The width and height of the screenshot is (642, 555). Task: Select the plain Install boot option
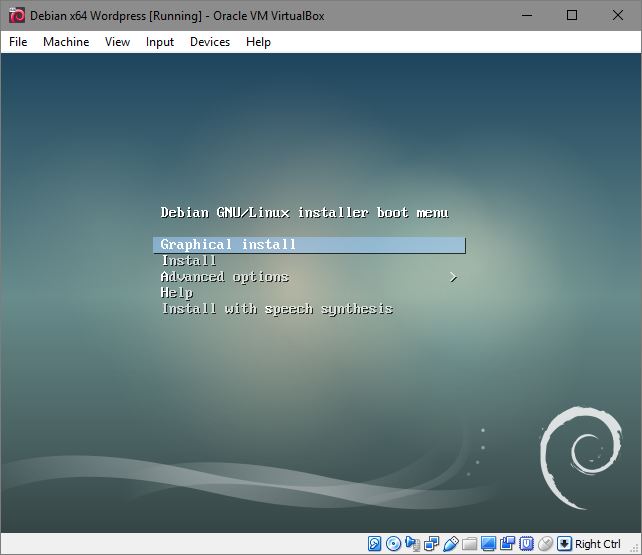tap(189, 261)
